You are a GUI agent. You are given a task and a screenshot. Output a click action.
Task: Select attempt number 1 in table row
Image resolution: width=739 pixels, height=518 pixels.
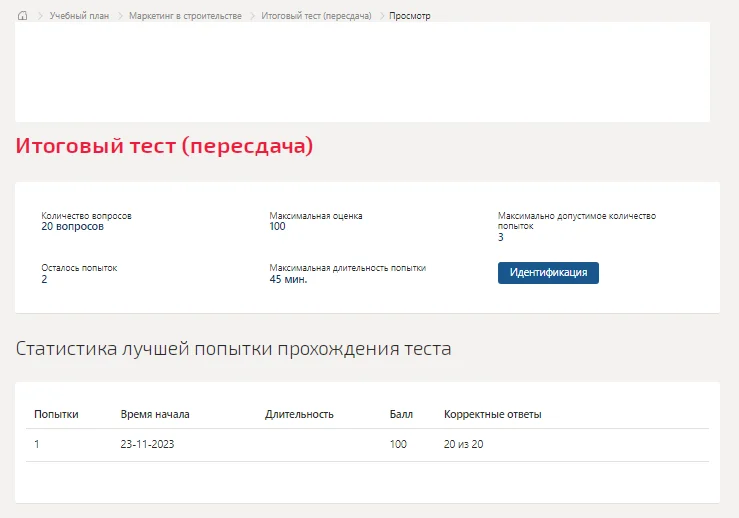click(x=37, y=444)
